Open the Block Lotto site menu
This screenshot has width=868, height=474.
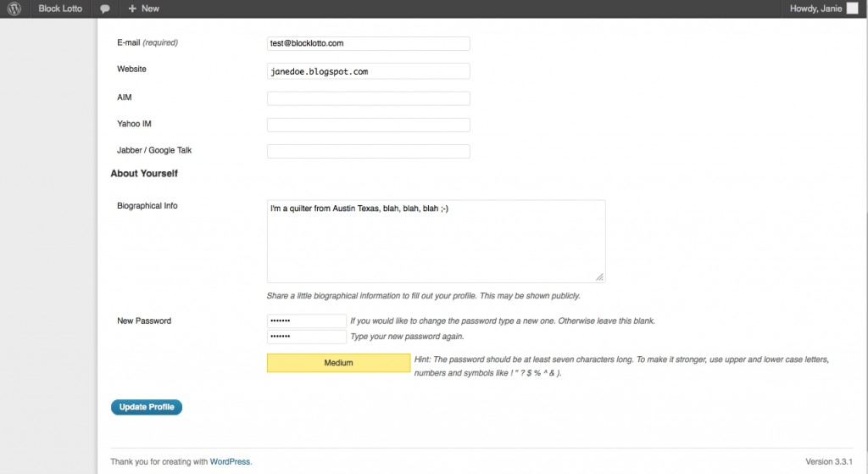pyautogui.click(x=60, y=8)
